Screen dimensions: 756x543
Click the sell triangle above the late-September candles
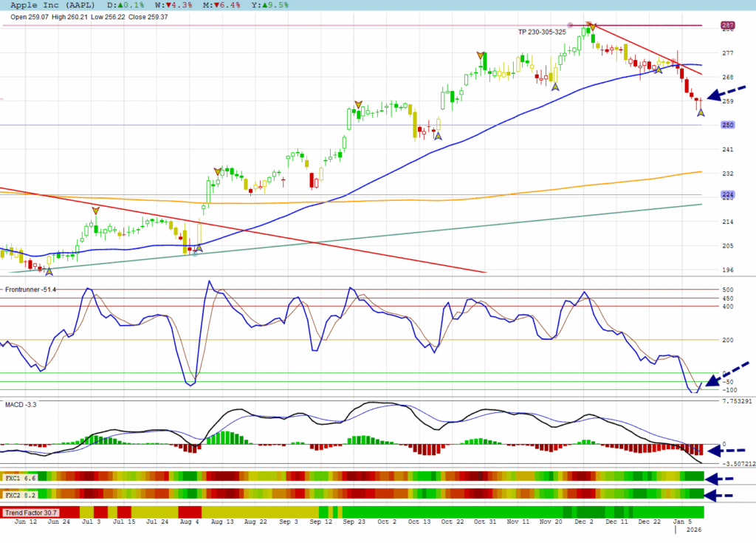pos(357,105)
